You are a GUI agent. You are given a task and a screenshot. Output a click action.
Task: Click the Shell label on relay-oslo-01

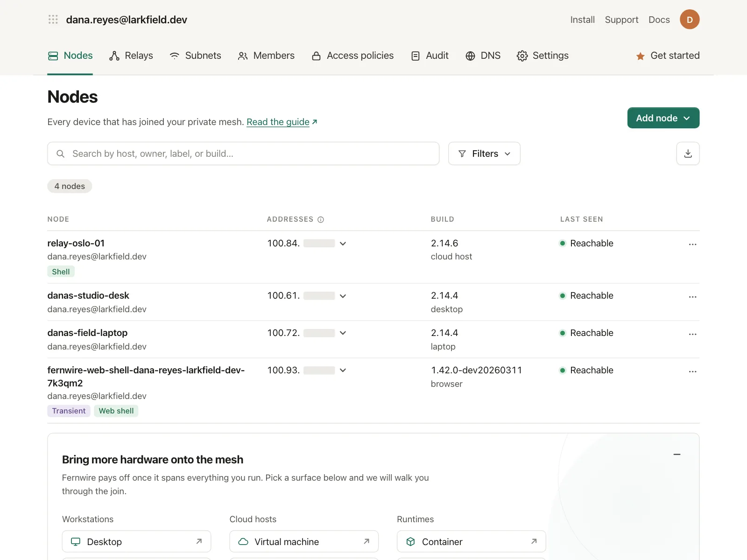[61, 272]
